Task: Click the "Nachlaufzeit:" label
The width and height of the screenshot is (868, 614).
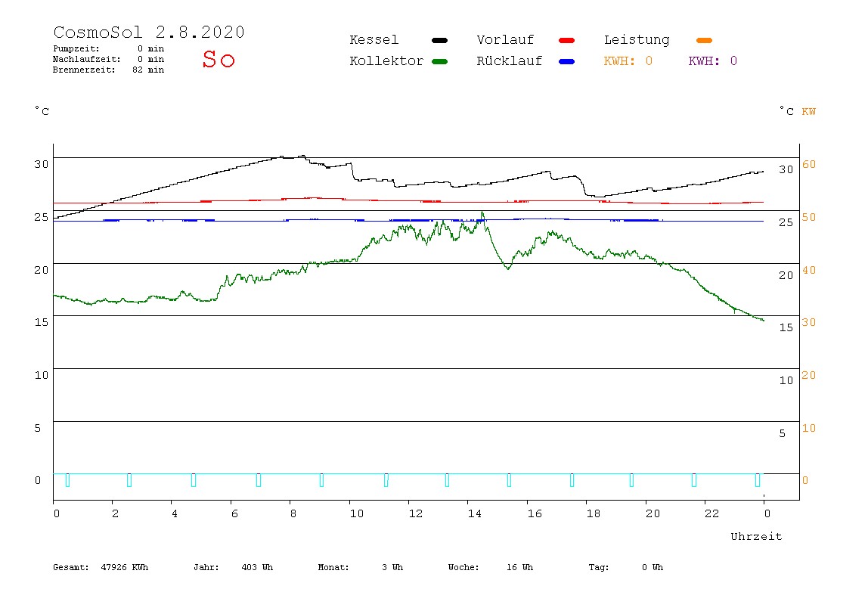Action: point(86,59)
